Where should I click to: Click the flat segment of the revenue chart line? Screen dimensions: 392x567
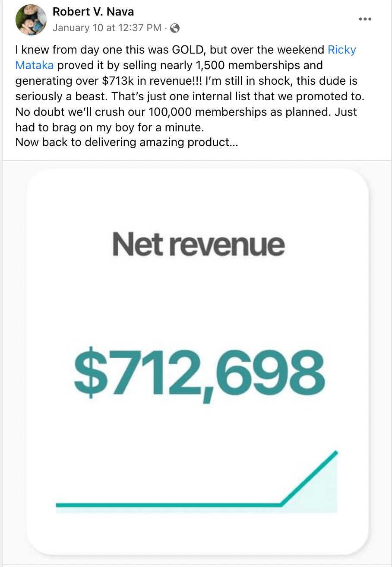(168, 504)
